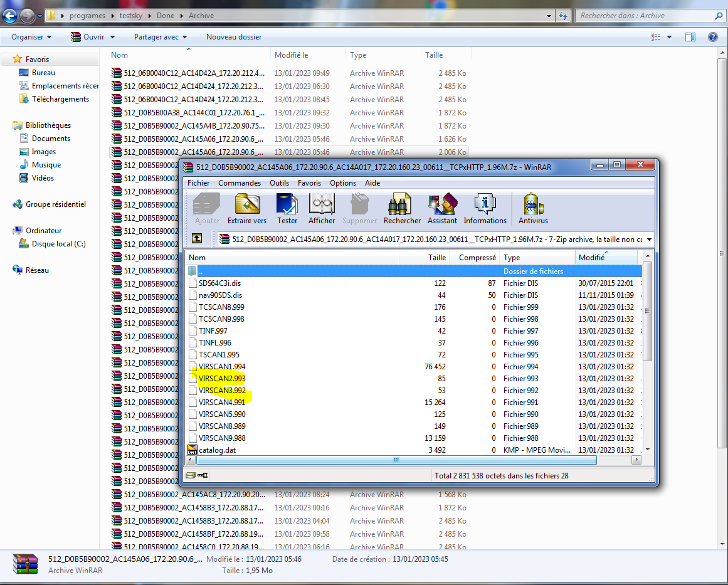728x585 pixels.
Task: Click the Nouveau dossier button
Action: (x=234, y=37)
